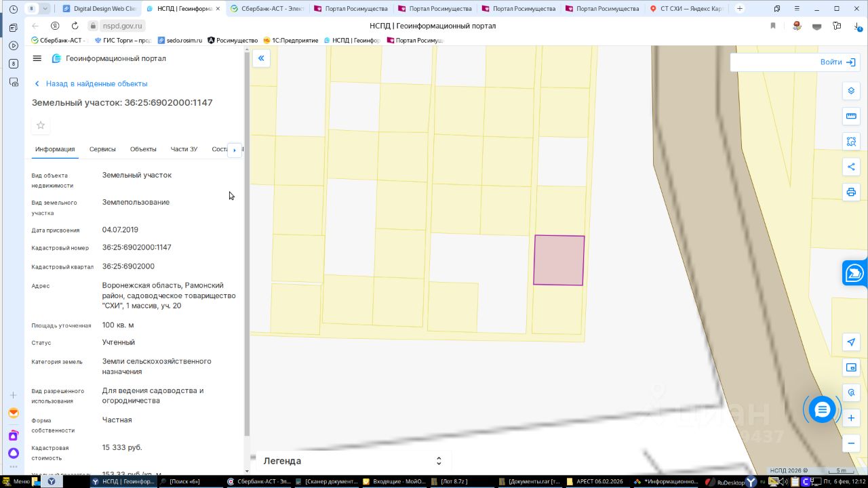Click the status value Учтенный
The width and height of the screenshot is (868, 488).
[x=119, y=343]
